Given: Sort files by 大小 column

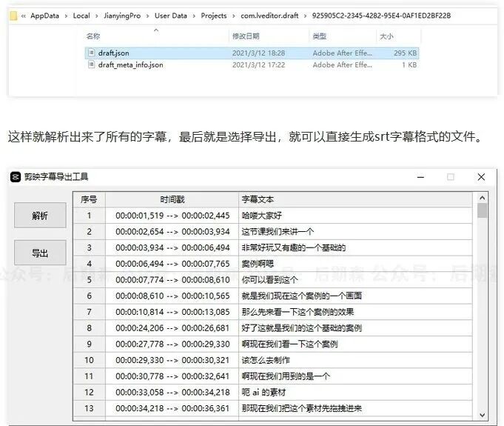Looking at the screenshot, I should pyautogui.click(x=386, y=36).
